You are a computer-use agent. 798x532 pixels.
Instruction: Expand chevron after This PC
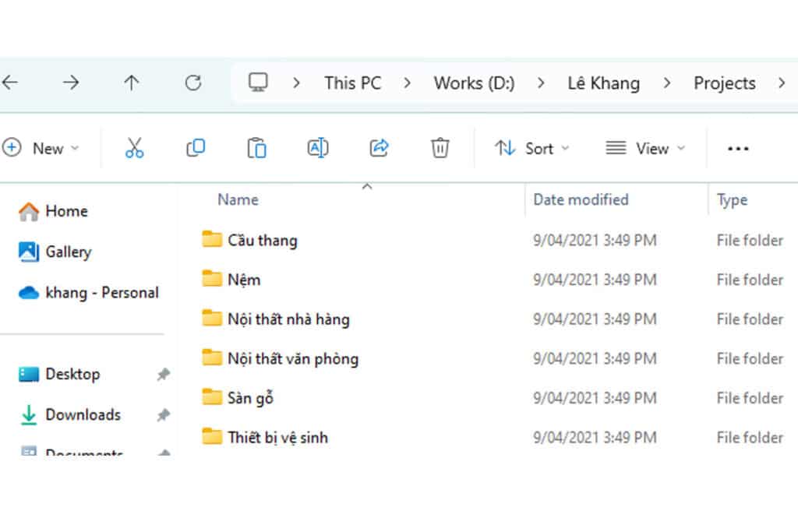point(407,83)
